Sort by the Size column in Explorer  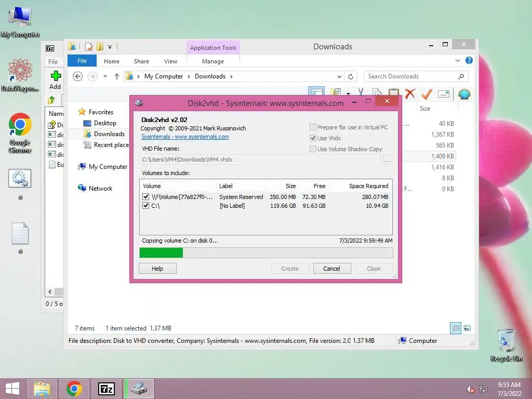pyautogui.click(x=425, y=109)
